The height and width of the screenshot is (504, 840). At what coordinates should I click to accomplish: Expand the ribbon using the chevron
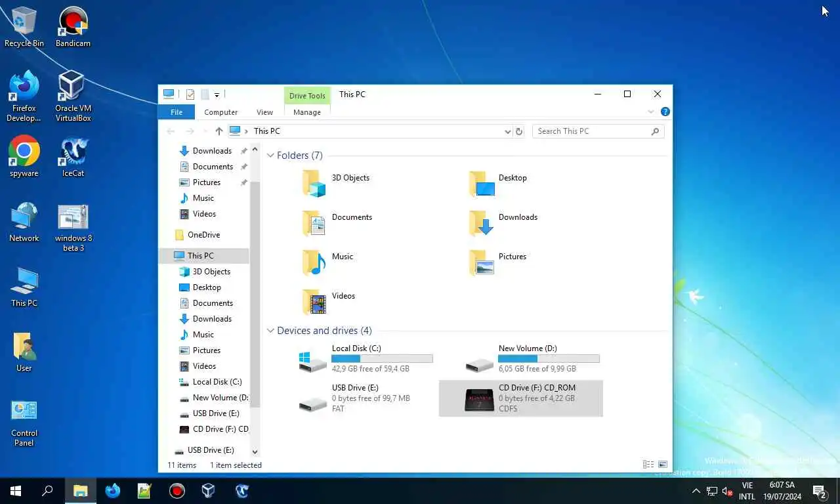coord(651,112)
